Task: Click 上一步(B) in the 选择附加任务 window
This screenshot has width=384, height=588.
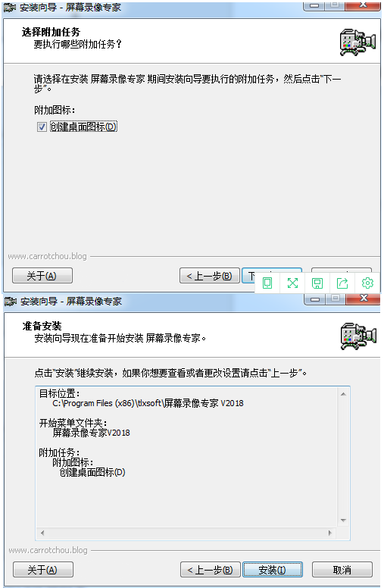Action: click(x=210, y=276)
